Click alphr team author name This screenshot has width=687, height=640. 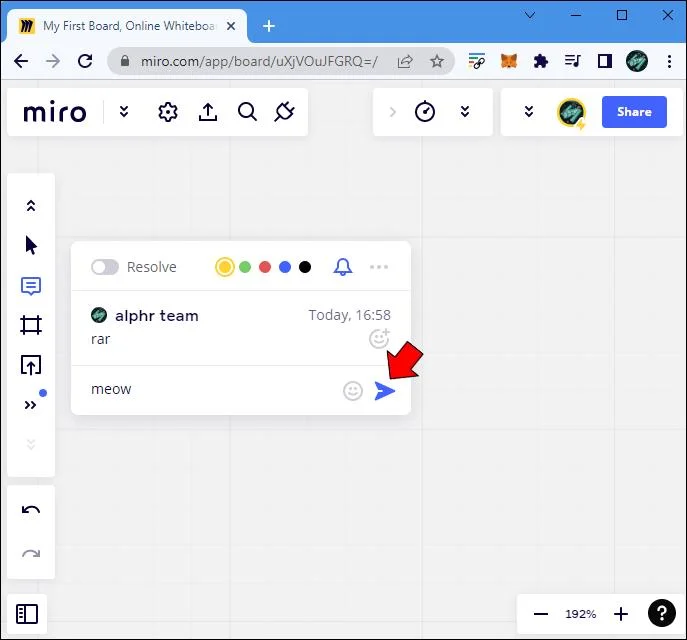[x=157, y=315]
